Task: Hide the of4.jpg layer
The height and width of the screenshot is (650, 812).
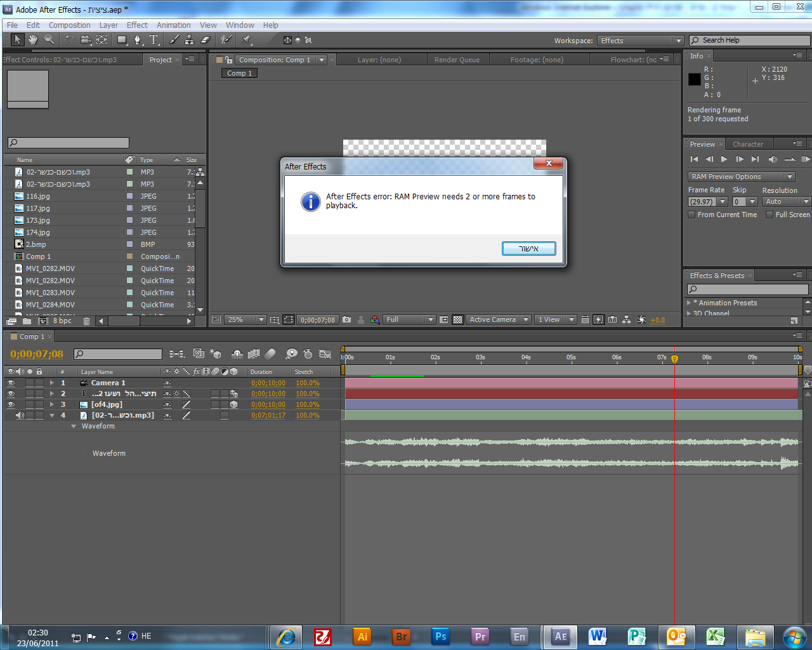Action: pyautogui.click(x=11, y=405)
